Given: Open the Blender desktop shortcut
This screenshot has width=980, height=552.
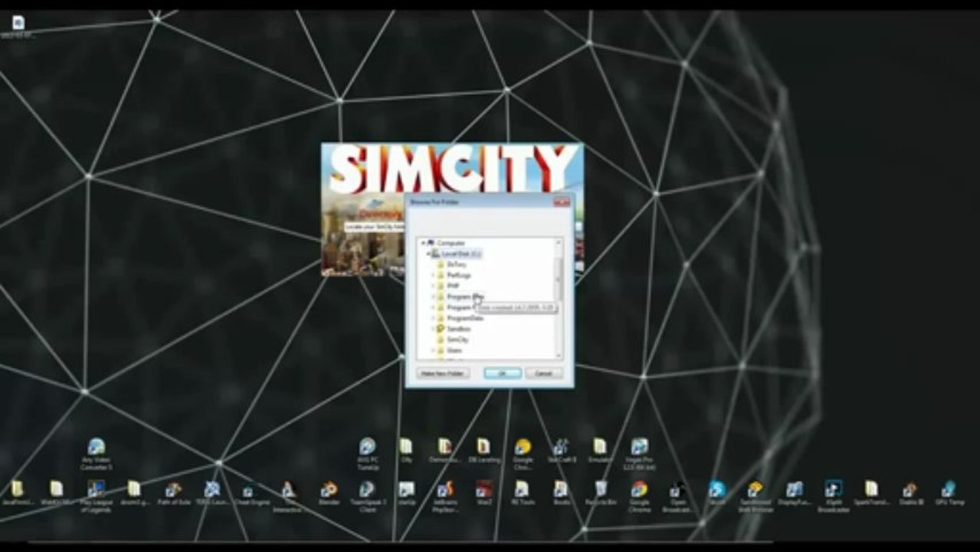Looking at the screenshot, I should click(x=329, y=494).
